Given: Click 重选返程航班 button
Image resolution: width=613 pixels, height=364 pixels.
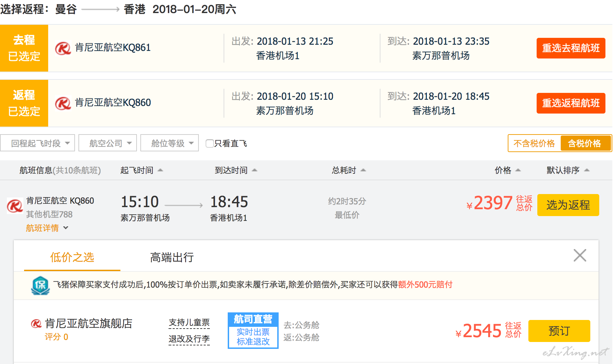Looking at the screenshot, I should point(571,103).
